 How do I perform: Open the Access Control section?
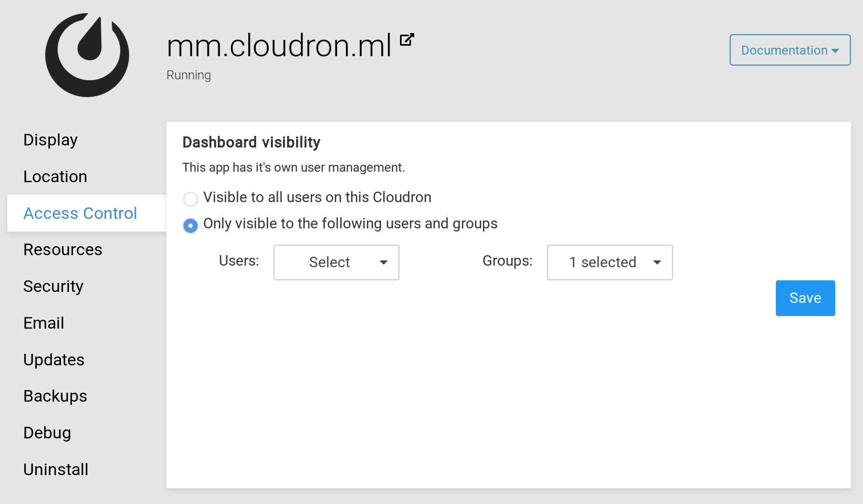coord(80,214)
